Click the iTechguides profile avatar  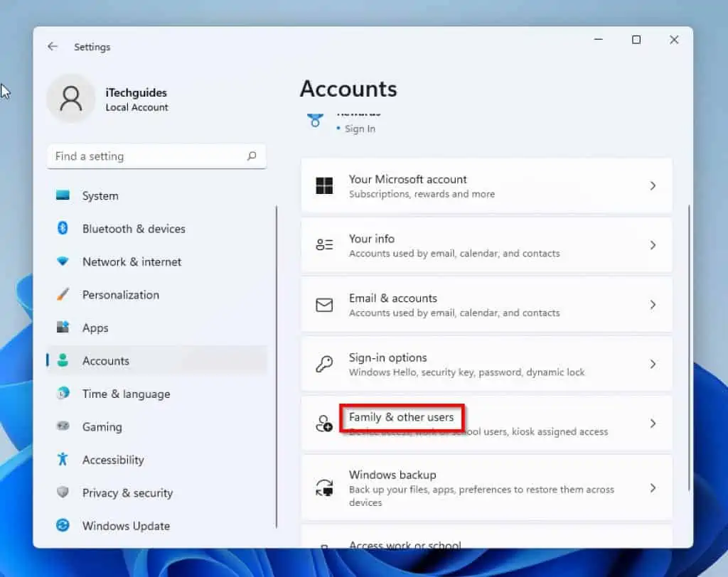coord(71,99)
